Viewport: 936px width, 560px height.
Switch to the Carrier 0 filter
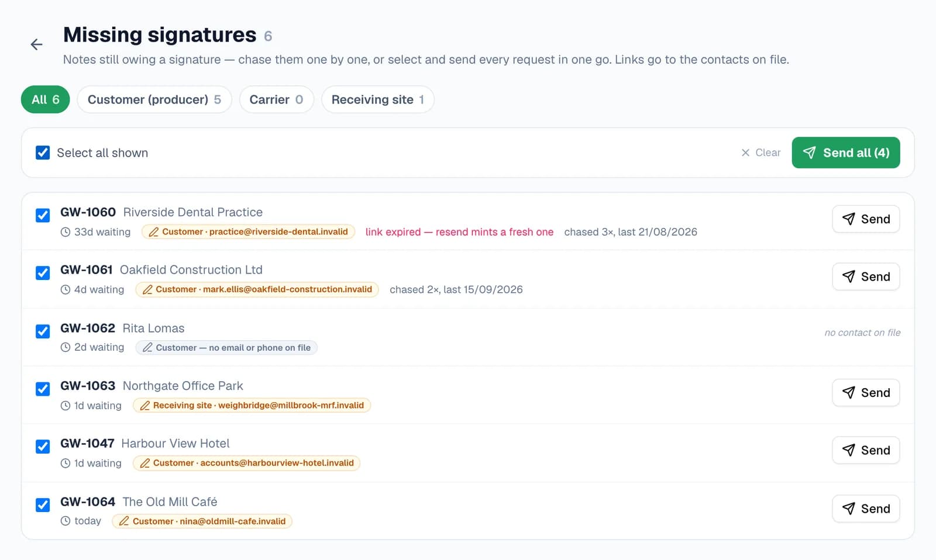tap(276, 99)
